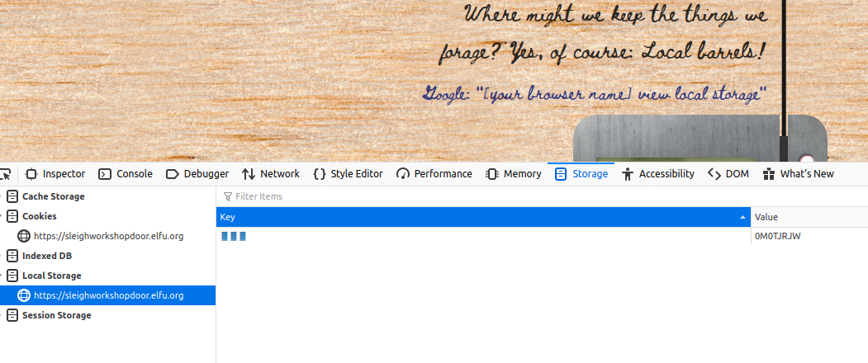This screenshot has width=868, height=363.
Task: Click the Performance gauge icon
Action: pos(403,174)
